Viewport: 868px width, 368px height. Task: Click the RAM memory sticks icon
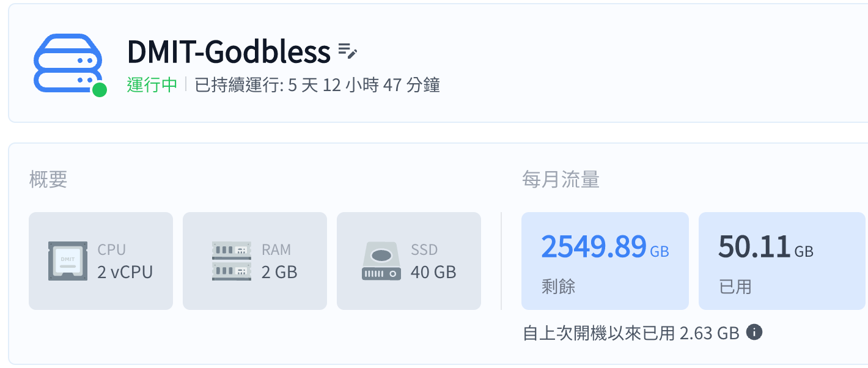tap(232, 261)
